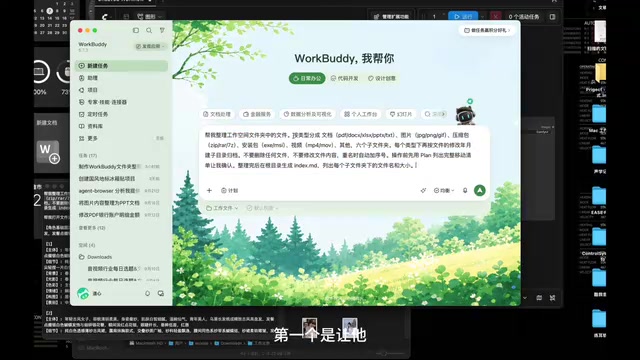Screen dimensions: 640x360
Task: Choose the 金融服务 suggestion chip
Action: pos(257,114)
